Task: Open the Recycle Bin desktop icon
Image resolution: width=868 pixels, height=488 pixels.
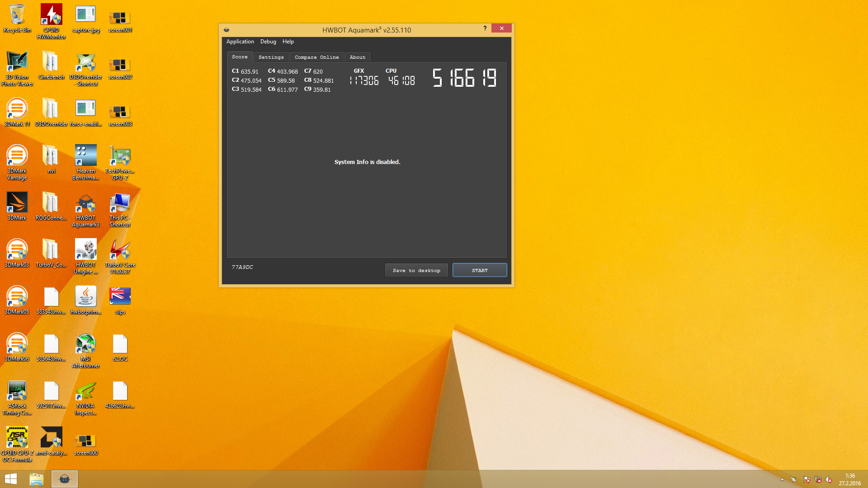Action: pyautogui.click(x=17, y=19)
